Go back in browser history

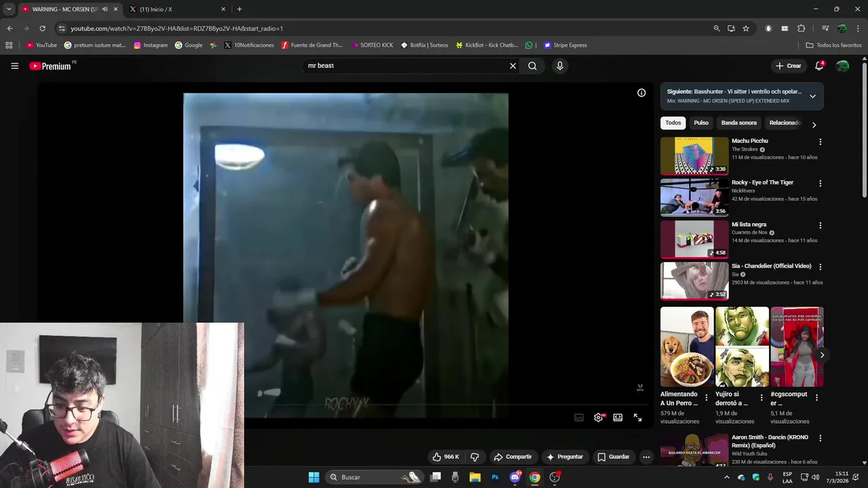tap(9, 28)
